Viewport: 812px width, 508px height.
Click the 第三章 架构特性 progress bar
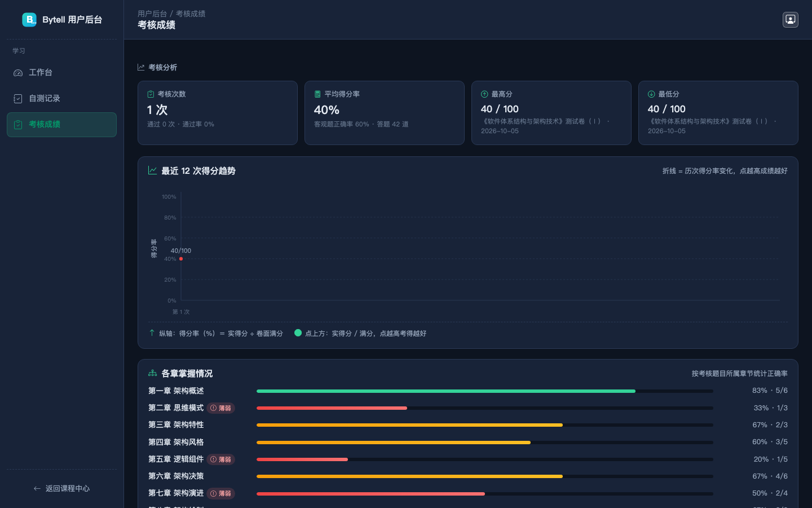[485, 425]
